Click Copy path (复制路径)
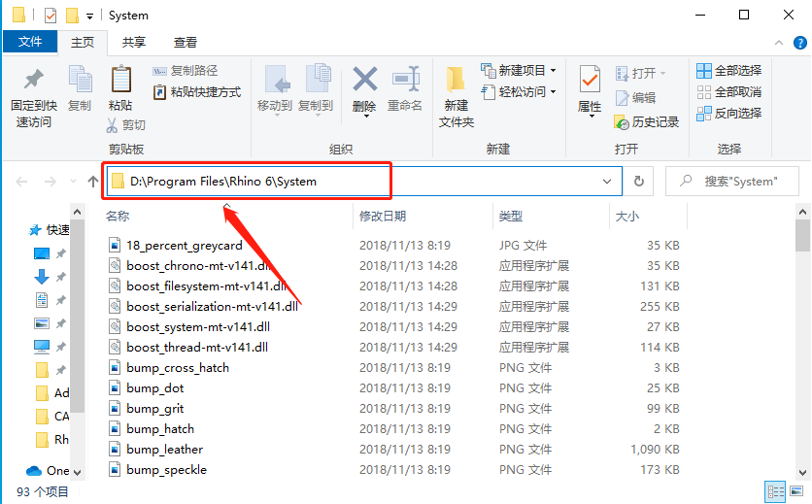The image size is (812, 504). click(186, 71)
